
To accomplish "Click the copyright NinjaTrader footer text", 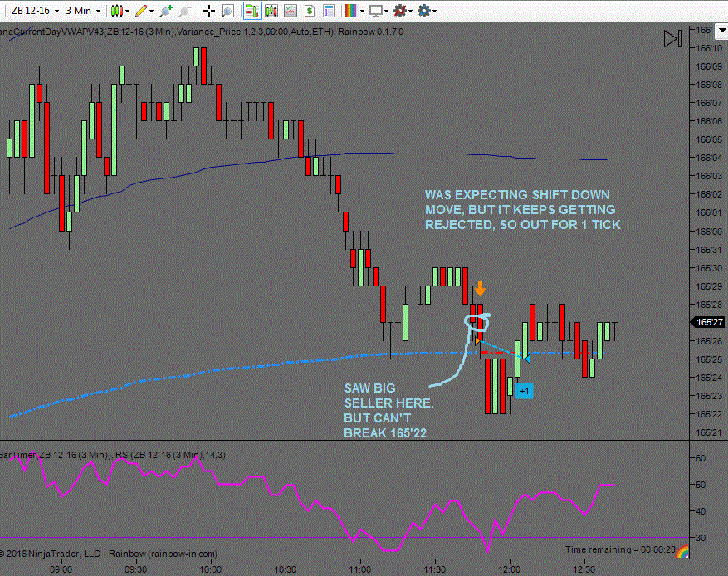I will pyautogui.click(x=109, y=554).
